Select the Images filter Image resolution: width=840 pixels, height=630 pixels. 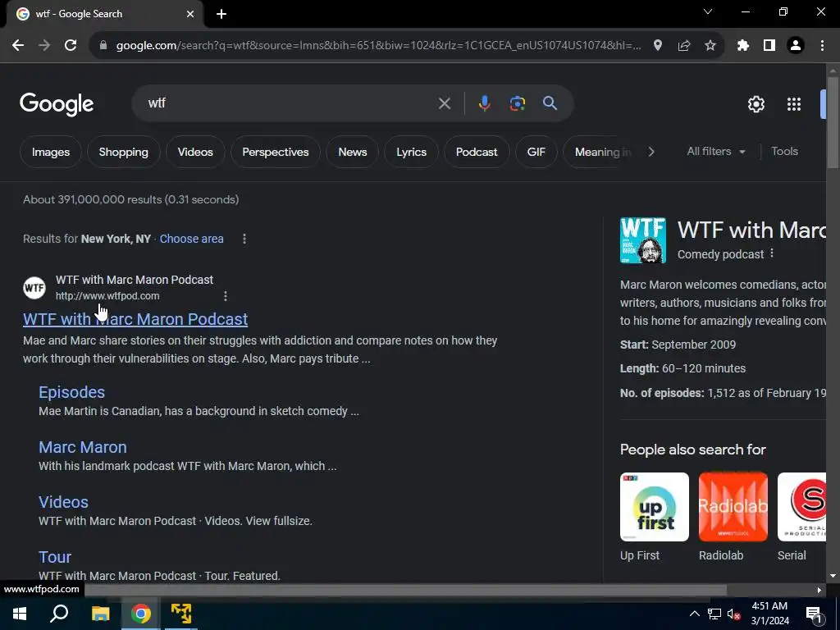[50, 152]
